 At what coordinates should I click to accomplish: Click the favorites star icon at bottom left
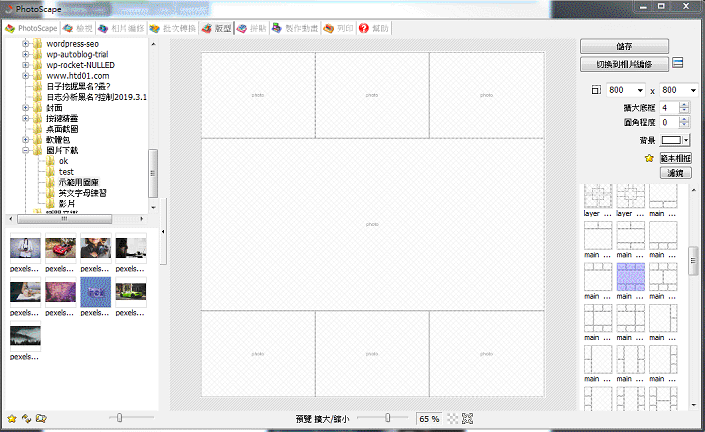pyautogui.click(x=12, y=419)
